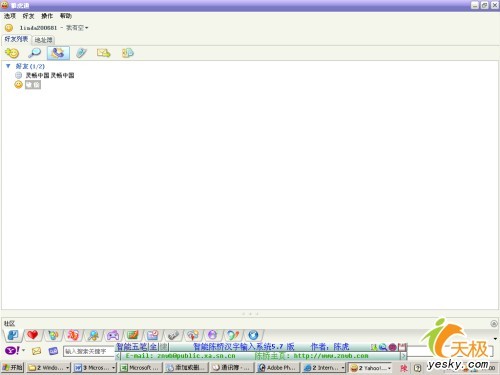This screenshot has height=375, width=500.
Task: Open the game controller community tab
Action: click(113, 335)
